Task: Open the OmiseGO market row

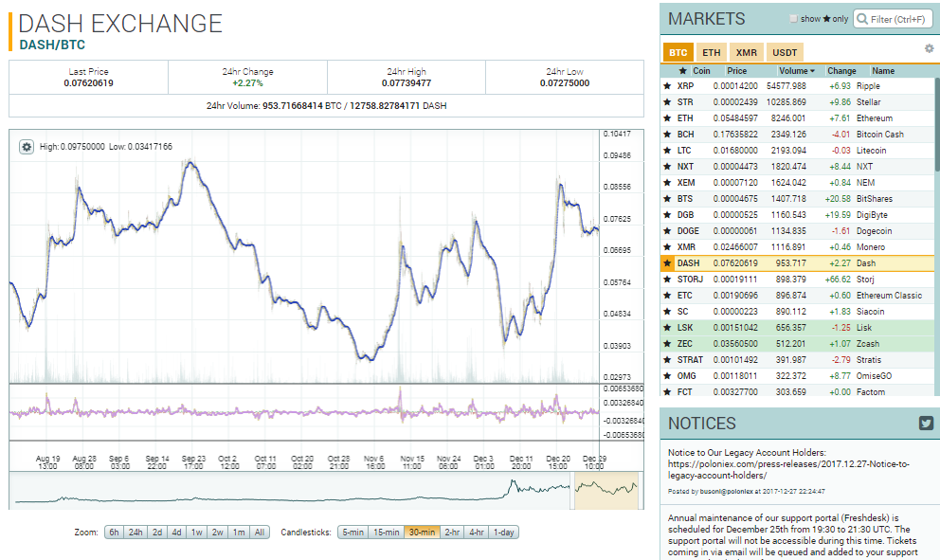Action: tap(797, 376)
